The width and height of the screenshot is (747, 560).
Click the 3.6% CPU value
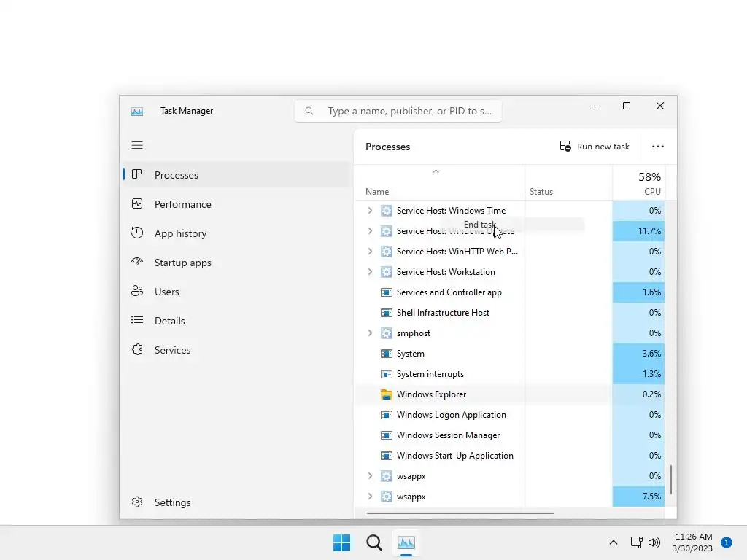[x=651, y=354]
